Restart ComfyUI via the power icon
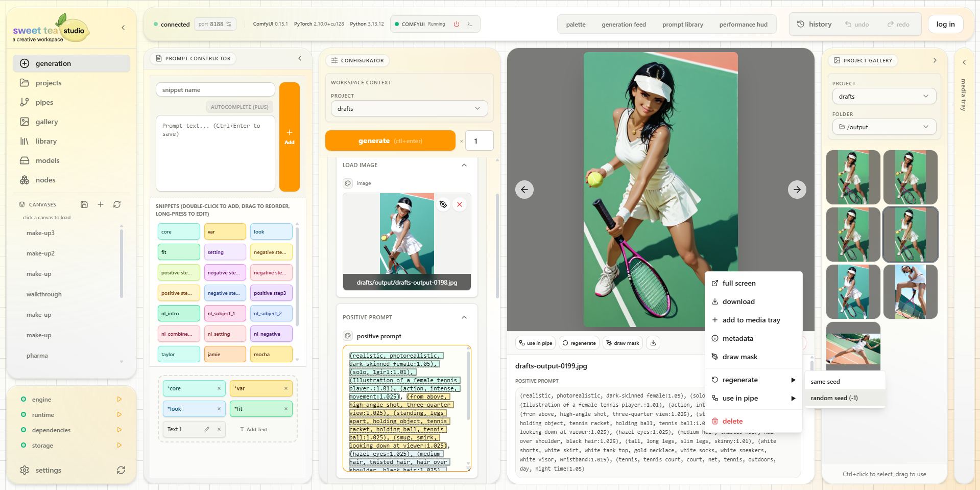980x490 pixels. 456,24
